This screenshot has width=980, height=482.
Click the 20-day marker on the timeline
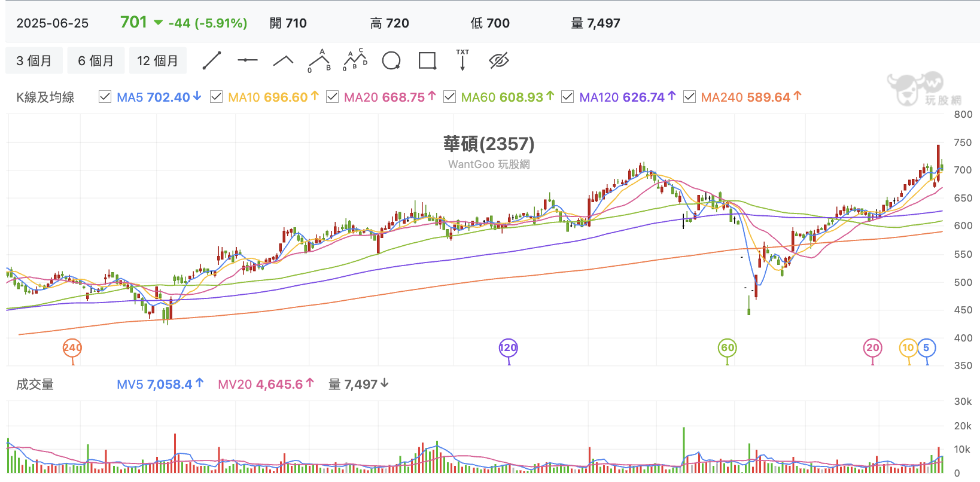pos(873,348)
